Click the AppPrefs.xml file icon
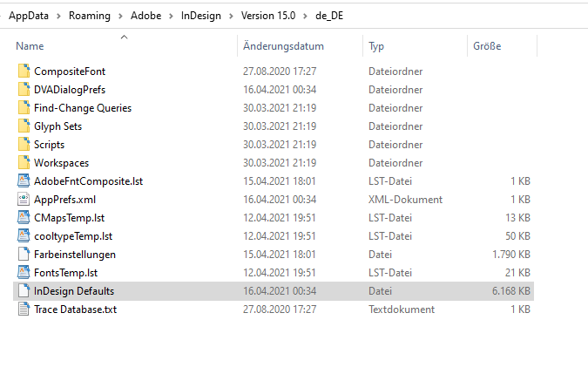 pos(24,200)
